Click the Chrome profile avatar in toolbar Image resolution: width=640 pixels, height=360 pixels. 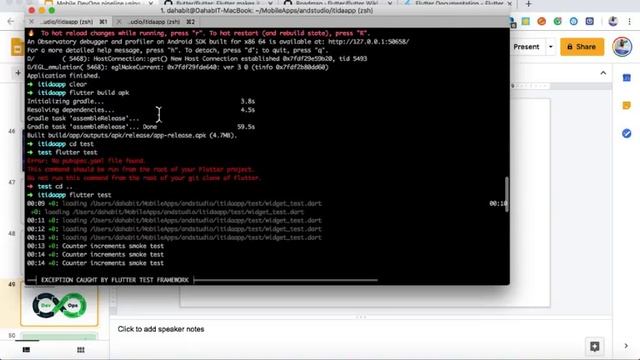613,21
